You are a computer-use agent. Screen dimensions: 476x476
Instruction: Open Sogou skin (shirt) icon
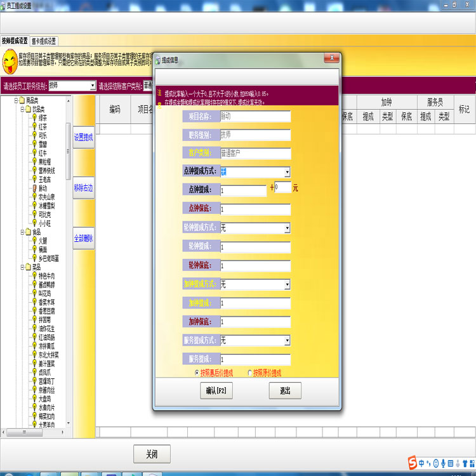coord(465,463)
